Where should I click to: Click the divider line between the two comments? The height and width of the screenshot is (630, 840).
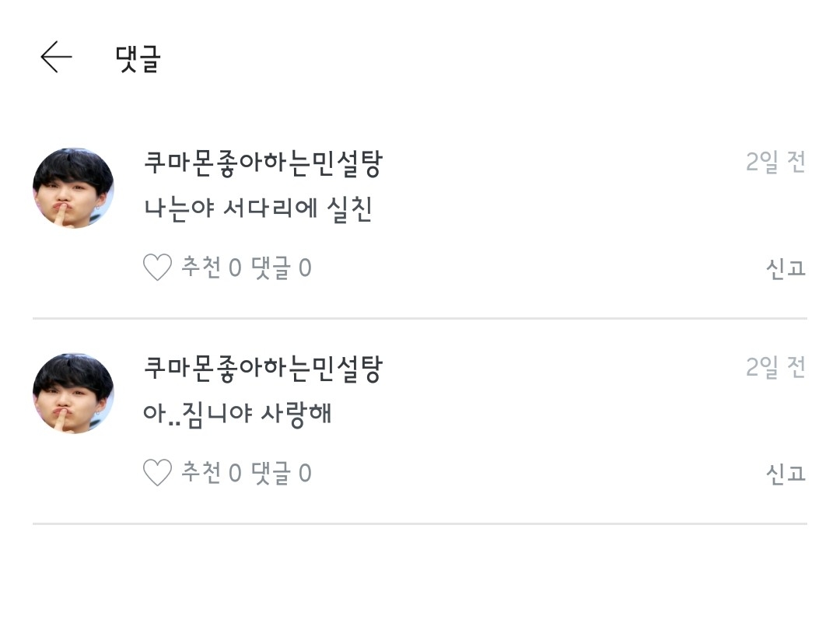coord(420,319)
